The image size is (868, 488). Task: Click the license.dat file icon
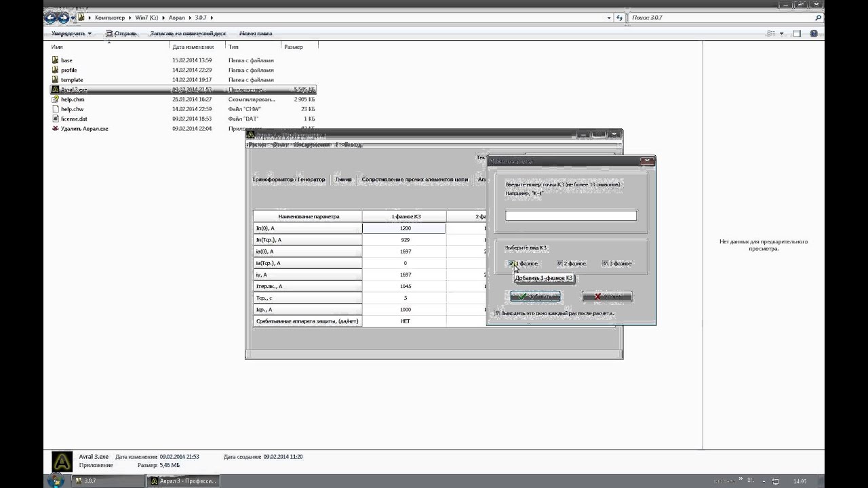pos(56,119)
